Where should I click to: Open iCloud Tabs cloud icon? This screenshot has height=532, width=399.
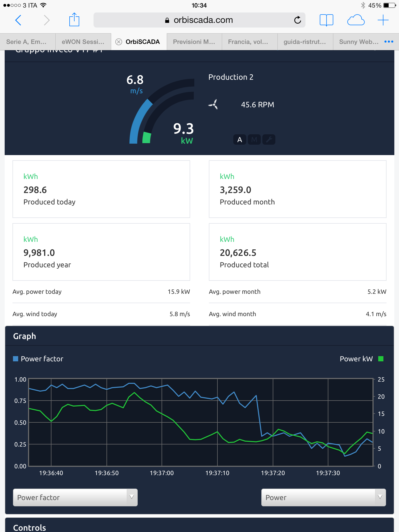(356, 20)
